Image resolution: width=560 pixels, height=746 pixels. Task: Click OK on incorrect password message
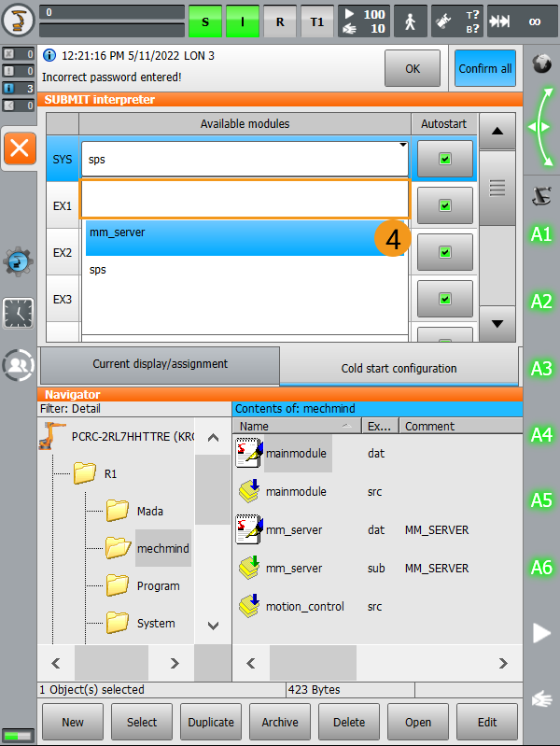click(413, 68)
